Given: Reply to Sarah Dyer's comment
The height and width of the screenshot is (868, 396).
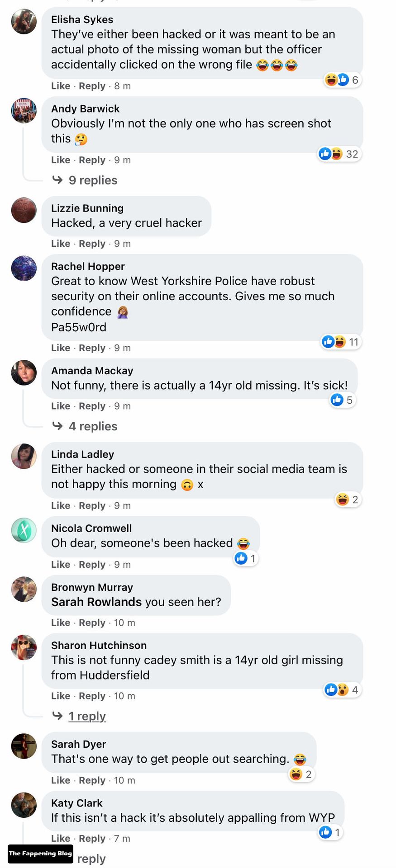Looking at the screenshot, I should click(x=92, y=780).
